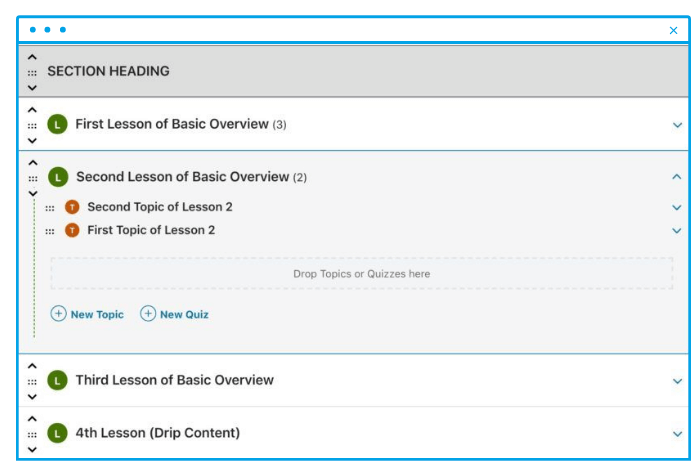Expand First Lesson of Basic Overview
699x474 pixels.
[677, 125]
